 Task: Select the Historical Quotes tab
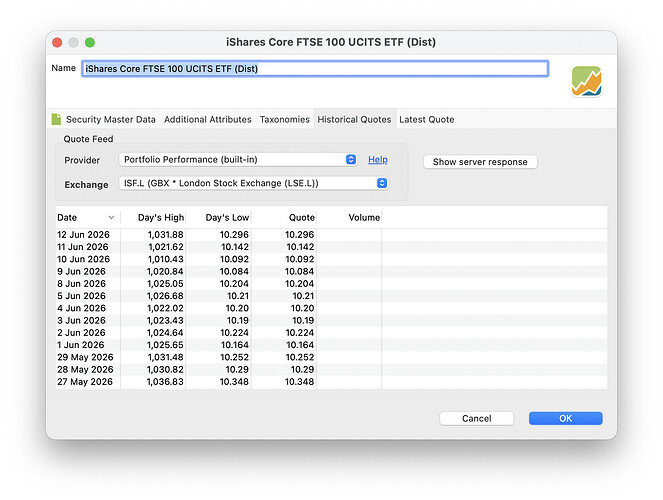click(354, 120)
